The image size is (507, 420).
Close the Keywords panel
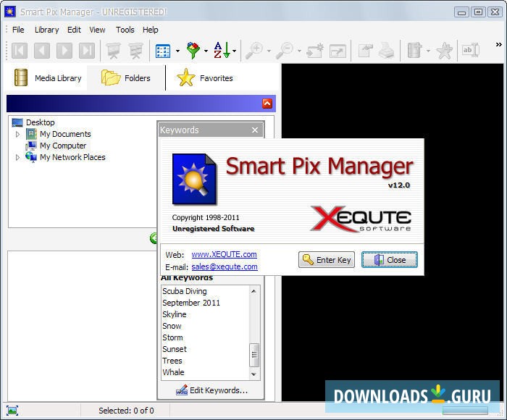tap(255, 130)
